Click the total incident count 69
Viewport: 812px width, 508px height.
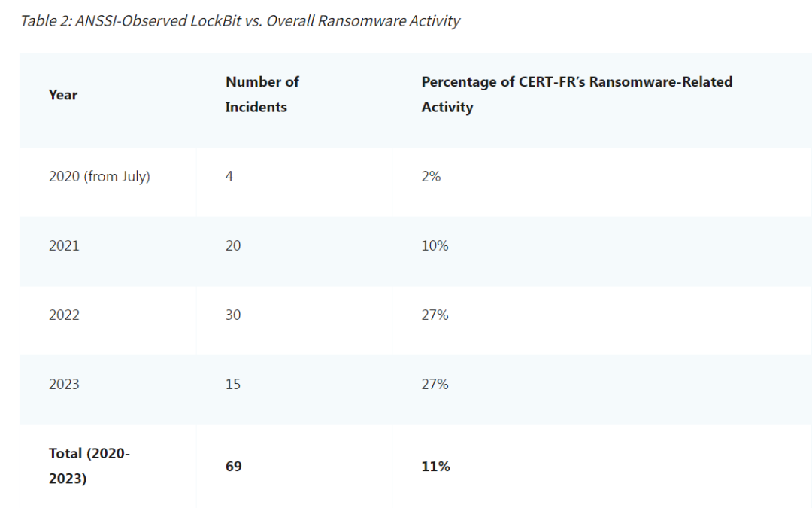pos(233,467)
